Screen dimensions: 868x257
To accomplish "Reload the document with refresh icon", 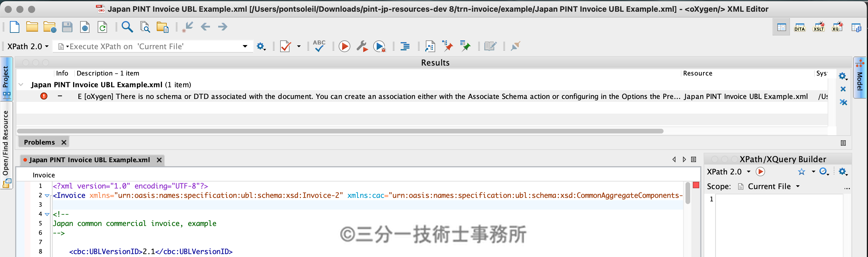I will click(x=102, y=27).
